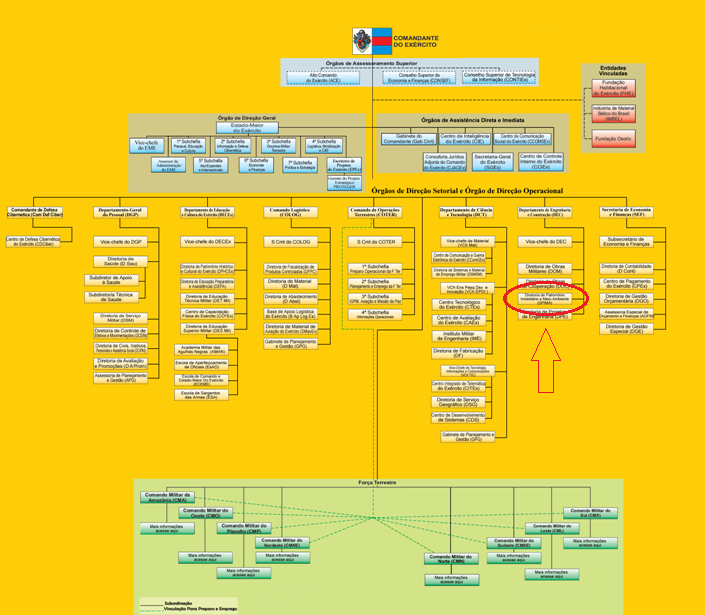The width and height of the screenshot is (705, 615).
Task: Click the Comandante do Exército title
Action: (x=416, y=41)
